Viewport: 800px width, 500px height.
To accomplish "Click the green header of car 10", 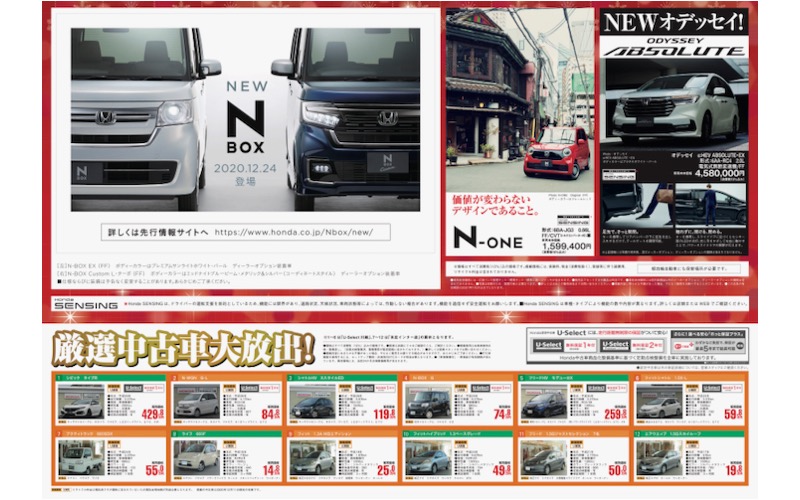I will 457,434.
